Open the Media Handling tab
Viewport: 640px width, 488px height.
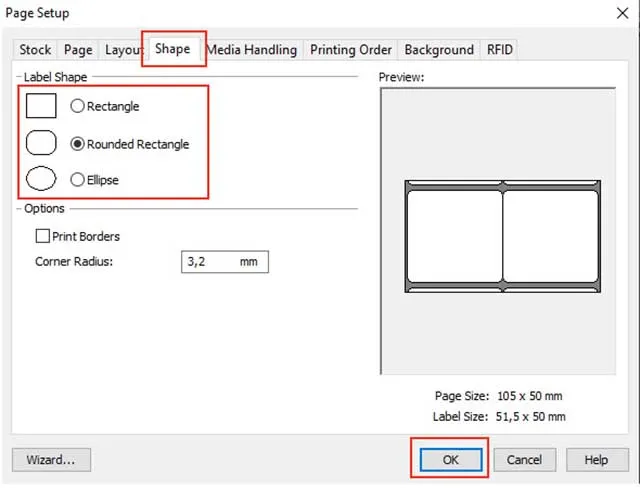point(251,49)
